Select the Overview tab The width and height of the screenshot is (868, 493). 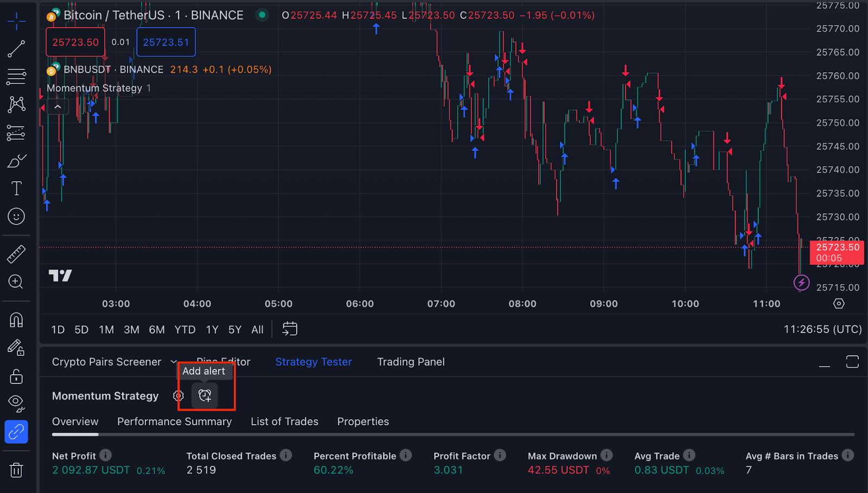click(x=75, y=421)
